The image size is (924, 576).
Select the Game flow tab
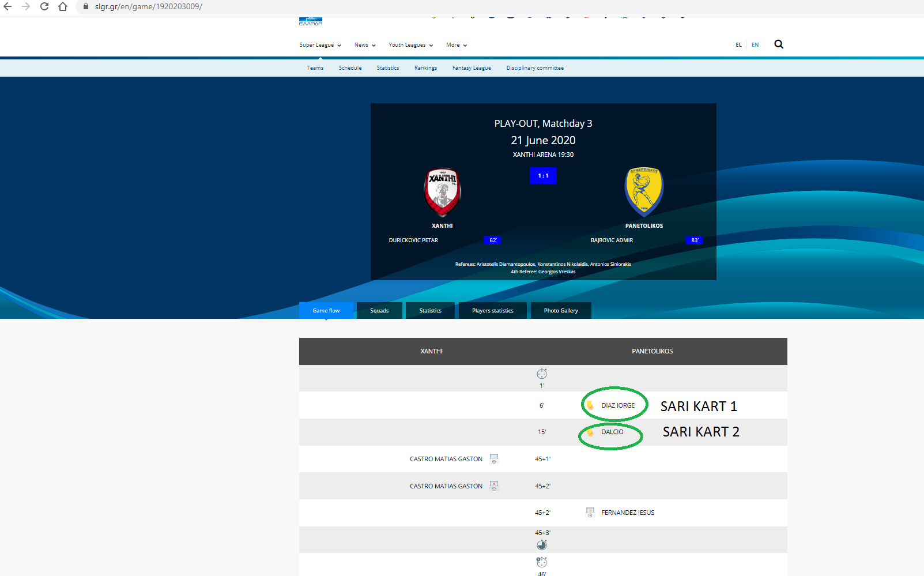click(x=326, y=310)
